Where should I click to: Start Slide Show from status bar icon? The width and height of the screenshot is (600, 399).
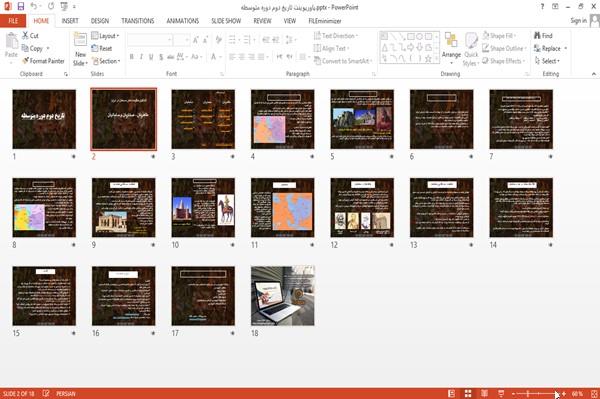501,393
